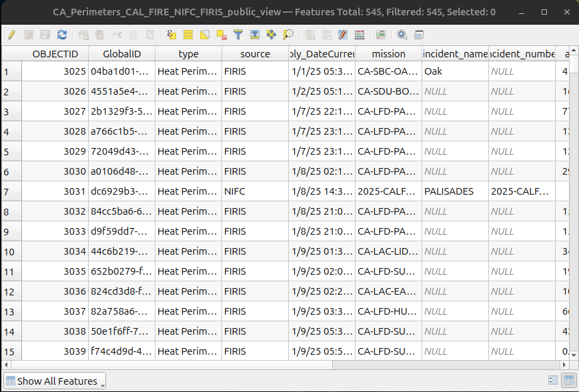Image resolution: width=579 pixels, height=392 pixels.
Task: Switch to form view
Action: (553, 381)
